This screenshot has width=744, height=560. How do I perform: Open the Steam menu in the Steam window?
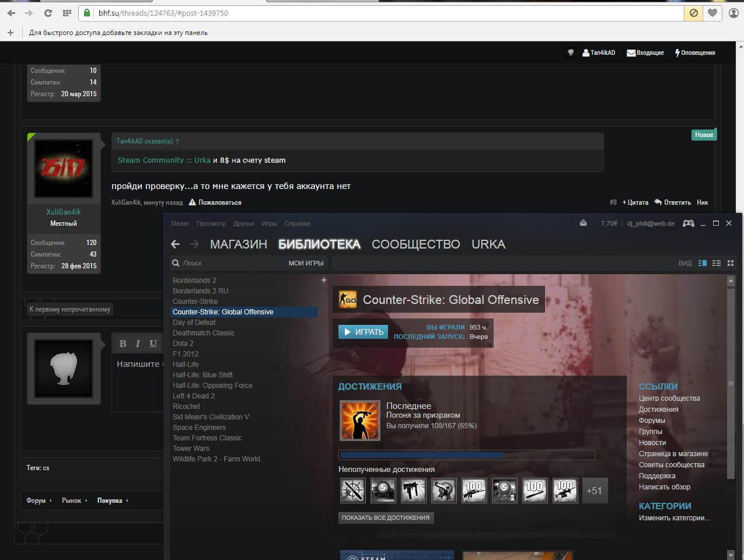pos(180,223)
